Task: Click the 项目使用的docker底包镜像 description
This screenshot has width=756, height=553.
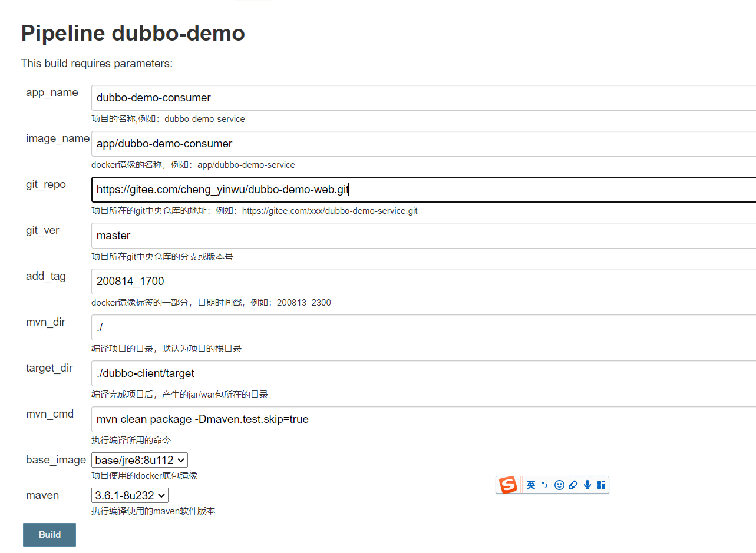Action: (144, 476)
